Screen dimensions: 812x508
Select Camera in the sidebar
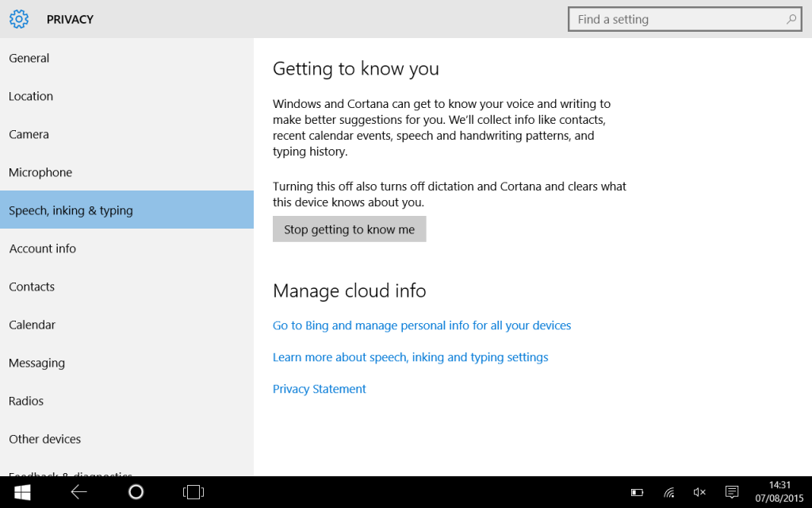point(29,134)
